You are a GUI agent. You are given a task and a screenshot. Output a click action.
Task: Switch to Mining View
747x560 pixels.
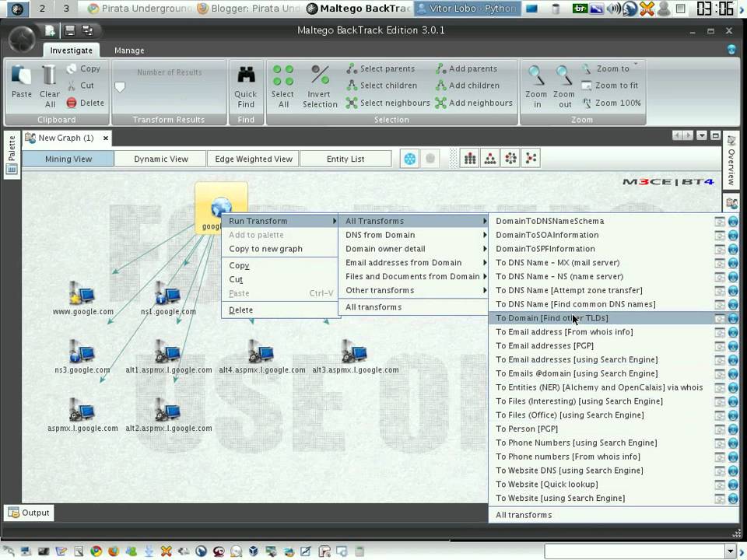pos(68,159)
